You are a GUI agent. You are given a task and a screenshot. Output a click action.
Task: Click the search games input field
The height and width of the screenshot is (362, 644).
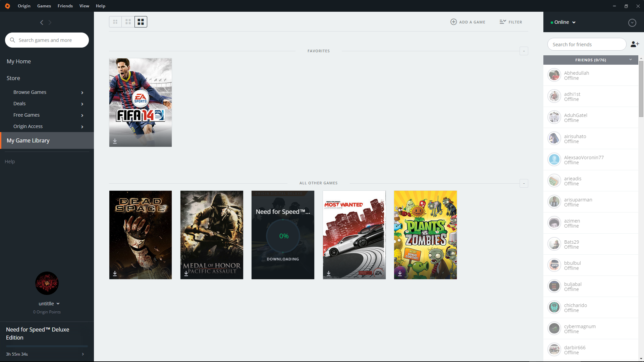[x=47, y=40]
